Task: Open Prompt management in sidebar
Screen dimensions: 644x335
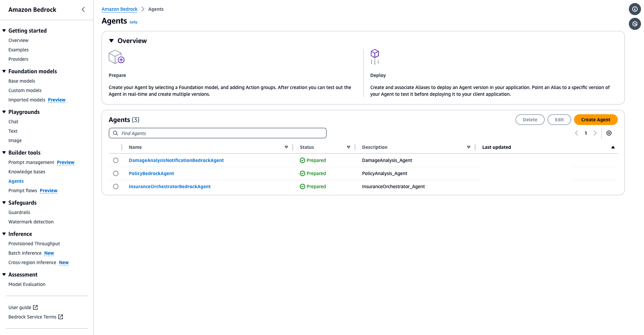Action: (31, 162)
